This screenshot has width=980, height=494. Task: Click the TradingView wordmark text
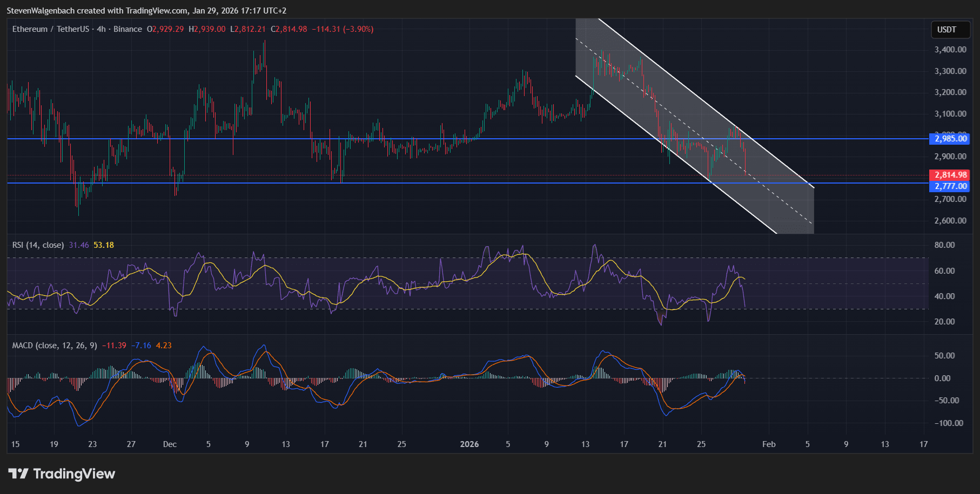74,474
